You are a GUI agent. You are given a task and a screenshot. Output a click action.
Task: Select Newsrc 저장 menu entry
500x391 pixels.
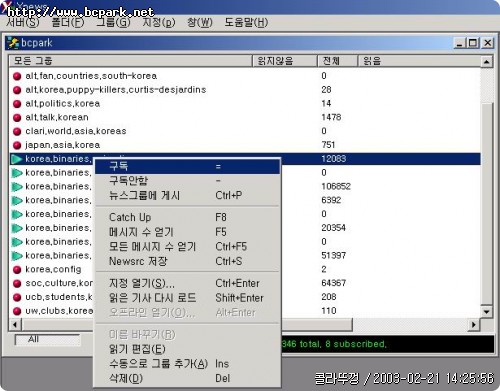[187, 261]
